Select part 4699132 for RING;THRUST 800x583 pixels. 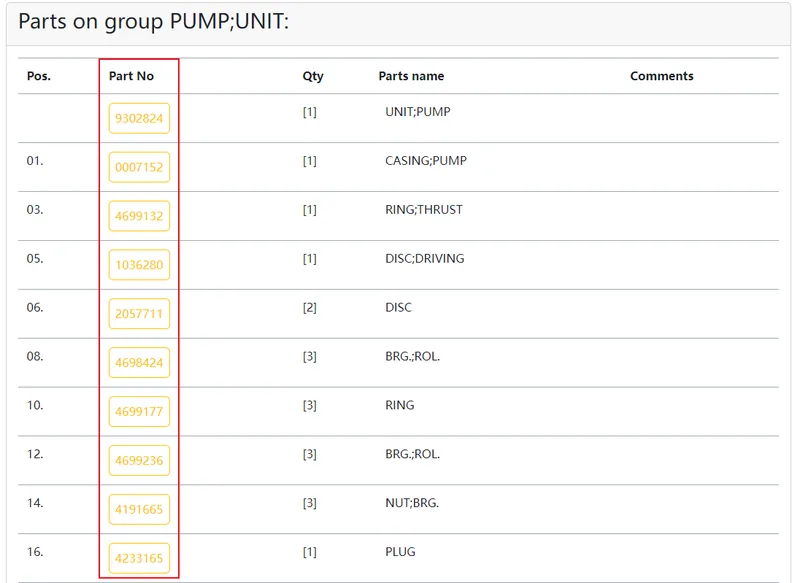pyautogui.click(x=139, y=216)
